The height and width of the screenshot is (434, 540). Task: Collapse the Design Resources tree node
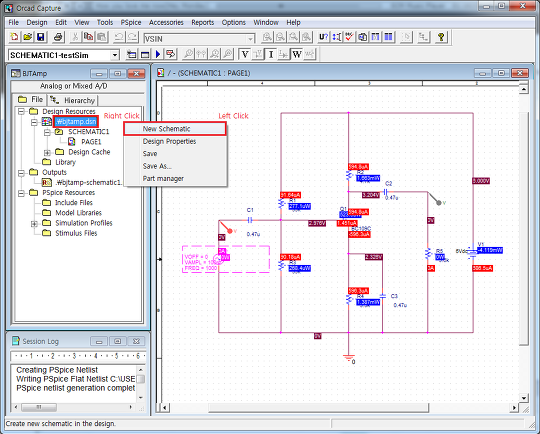[21, 111]
